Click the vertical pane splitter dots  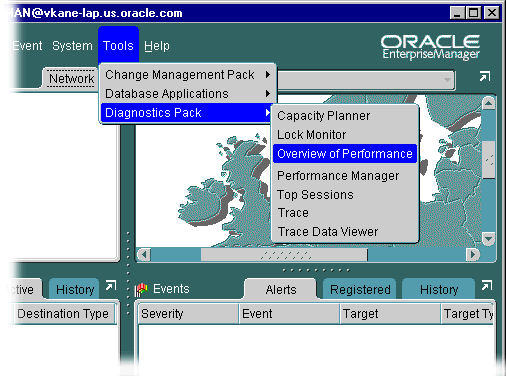pos(128,273)
